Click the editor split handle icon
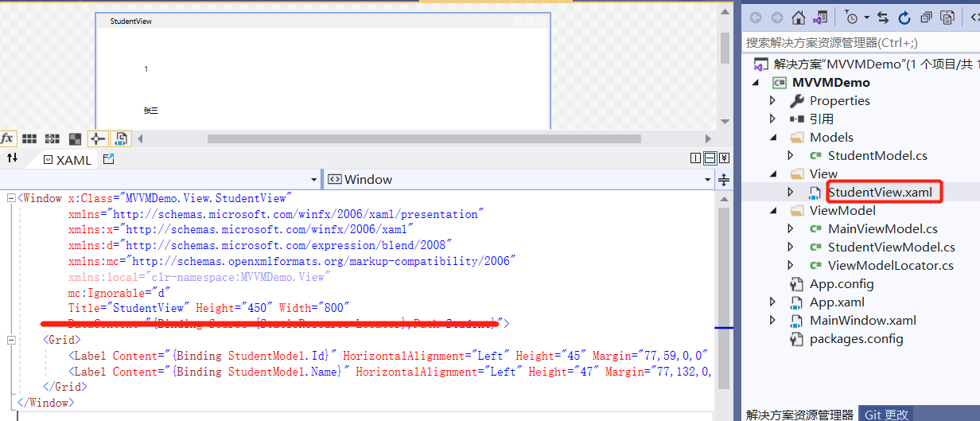 click(x=724, y=180)
